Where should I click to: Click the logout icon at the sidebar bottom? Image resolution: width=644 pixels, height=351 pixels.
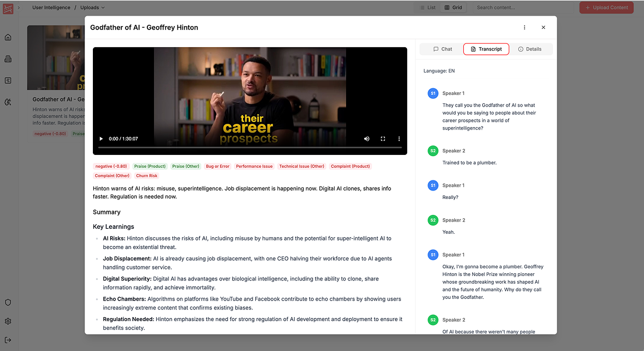[8, 339]
